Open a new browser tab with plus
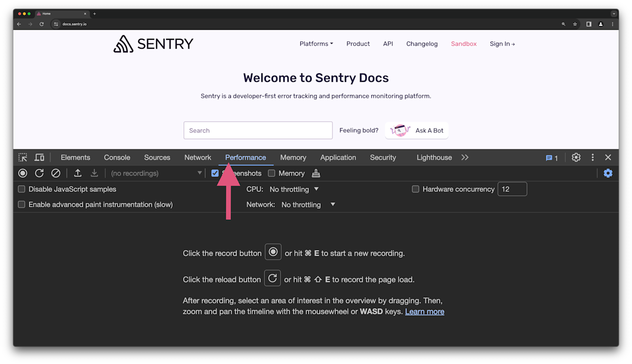632x364 pixels. [95, 14]
